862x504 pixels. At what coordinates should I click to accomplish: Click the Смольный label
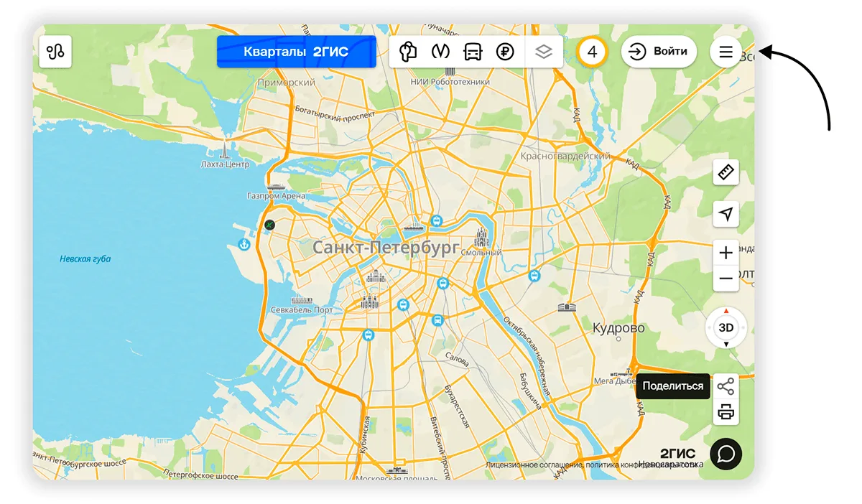tap(481, 253)
